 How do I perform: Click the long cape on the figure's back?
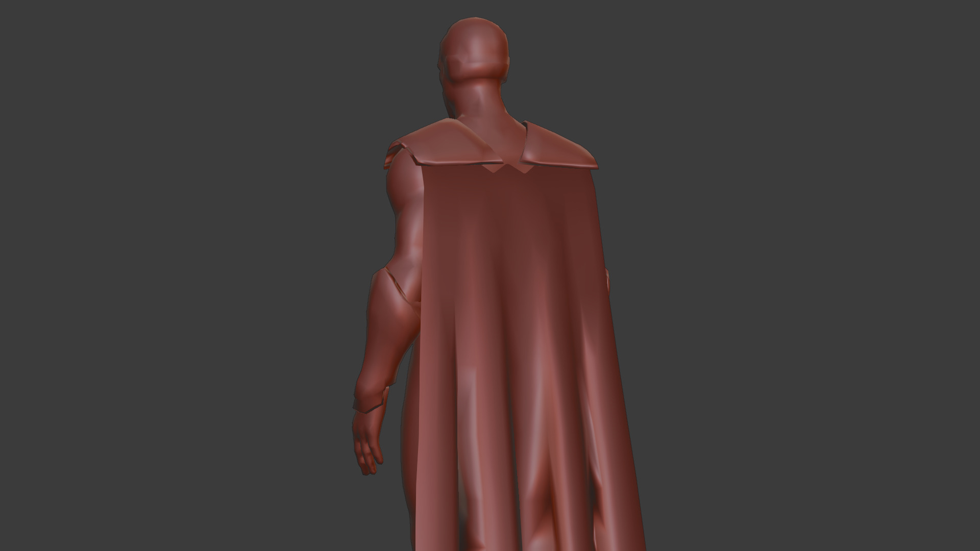point(526,357)
